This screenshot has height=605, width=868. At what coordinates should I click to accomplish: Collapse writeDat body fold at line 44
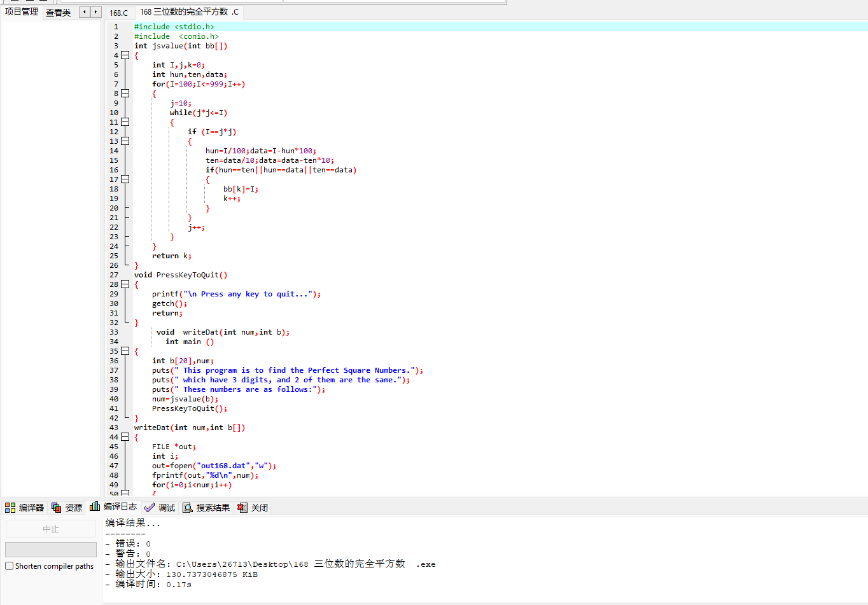[x=125, y=437]
